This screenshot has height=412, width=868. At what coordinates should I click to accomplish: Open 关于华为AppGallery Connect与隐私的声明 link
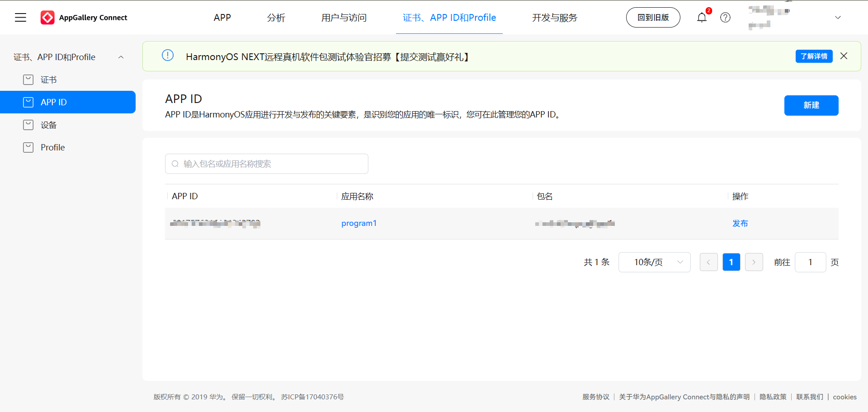tap(684, 397)
